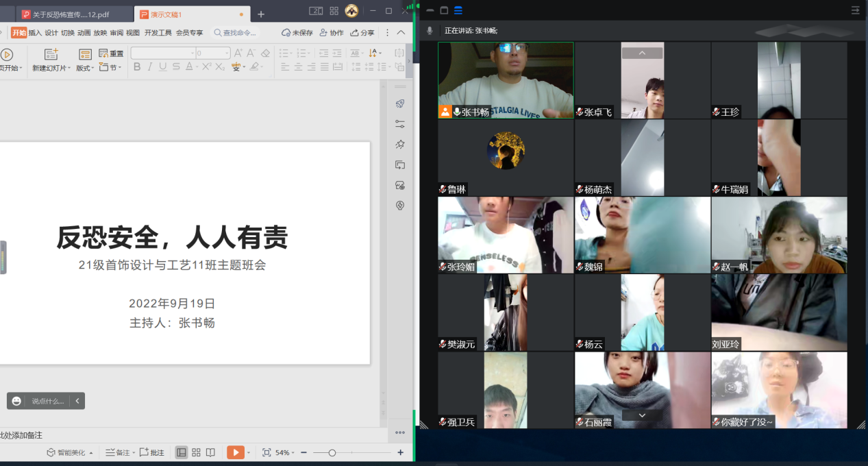The image size is (868, 466).
Task: Open the font name combo box
Action: (163, 53)
